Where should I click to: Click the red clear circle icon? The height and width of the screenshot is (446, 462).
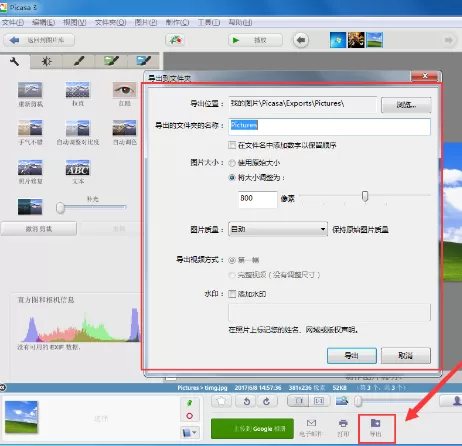click(x=189, y=416)
